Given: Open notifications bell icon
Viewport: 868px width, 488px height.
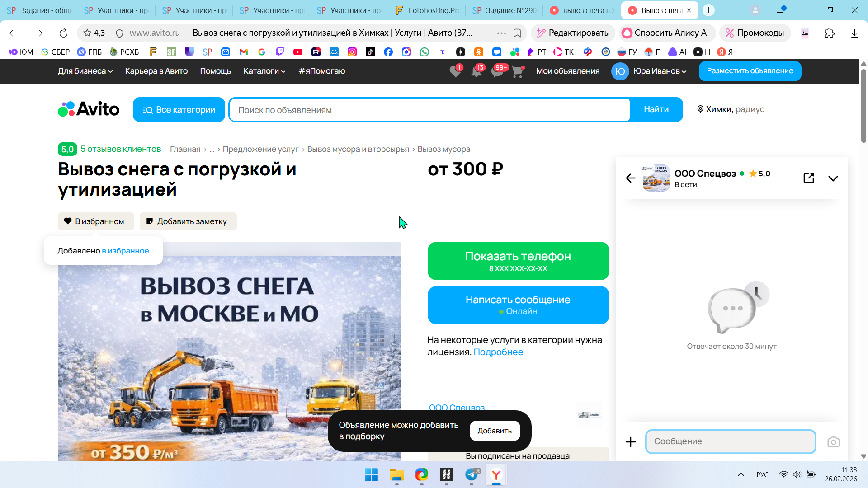Looking at the screenshot, I should [476, 71].
